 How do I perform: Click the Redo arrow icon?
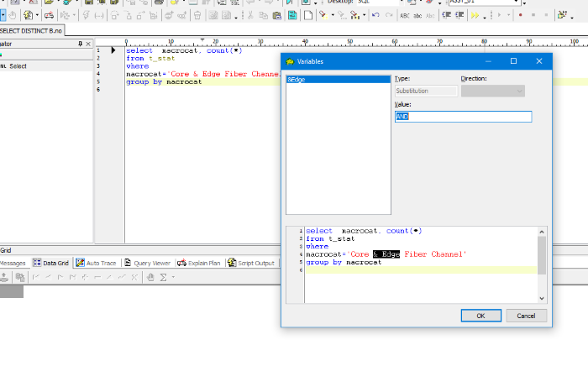coord(389,15)
